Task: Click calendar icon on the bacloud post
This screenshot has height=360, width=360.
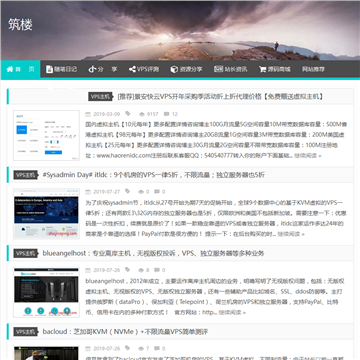Action: [88, 348]
